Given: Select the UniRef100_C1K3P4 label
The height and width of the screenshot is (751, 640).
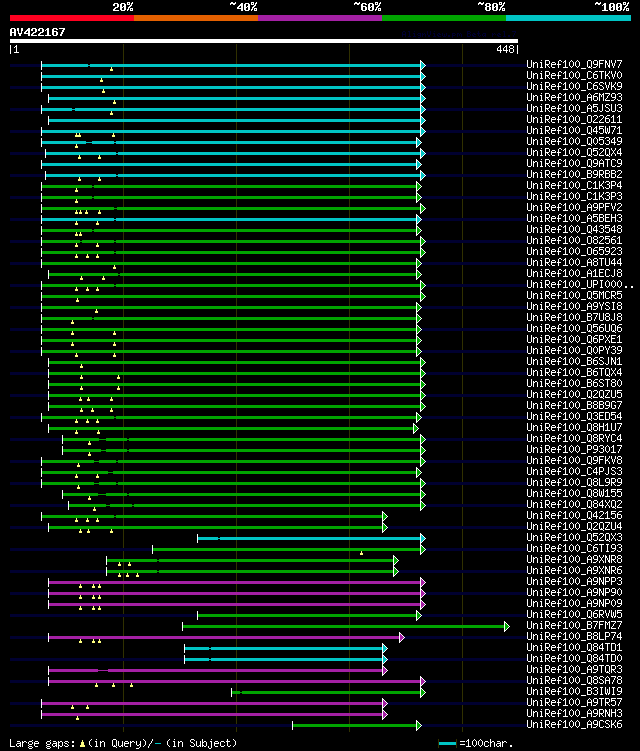Looking at the screenshot, I should [x=574, y=185].
